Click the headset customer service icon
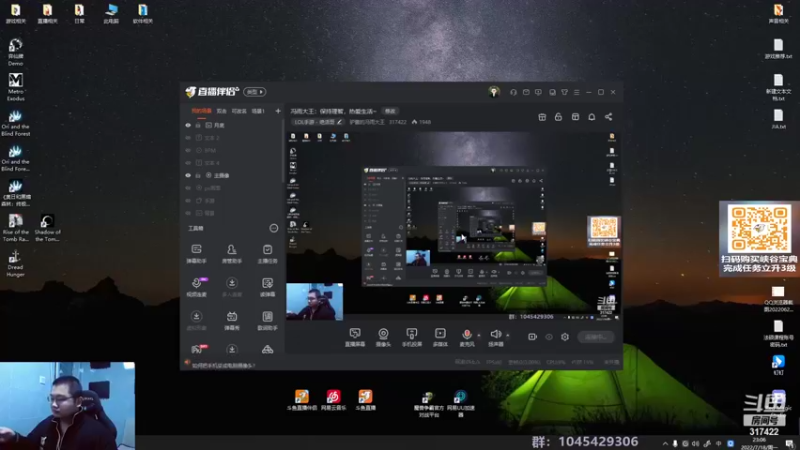This screenshot has height=450, width=800. (x=513, y=92)
